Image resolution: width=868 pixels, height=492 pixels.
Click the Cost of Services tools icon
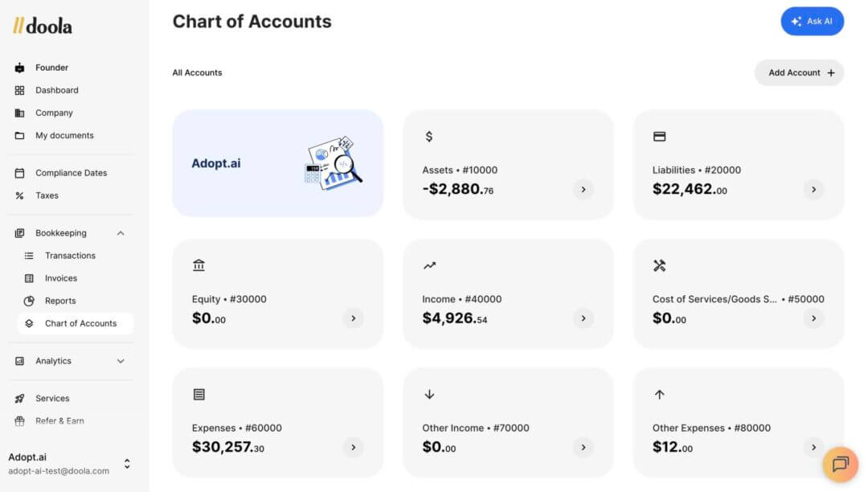(659, 265)
